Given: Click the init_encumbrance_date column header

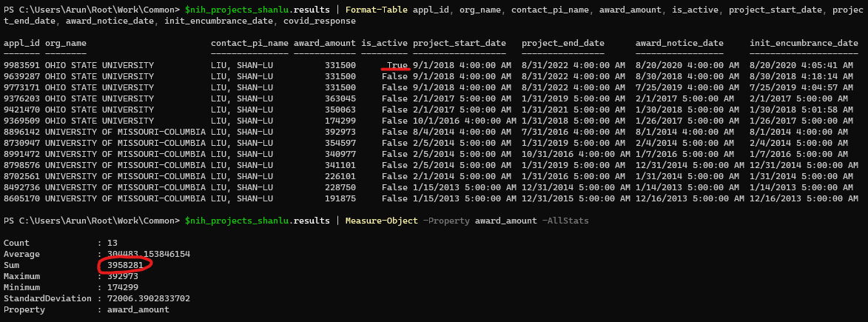Looking at the screenshot, I should (804, 44).
